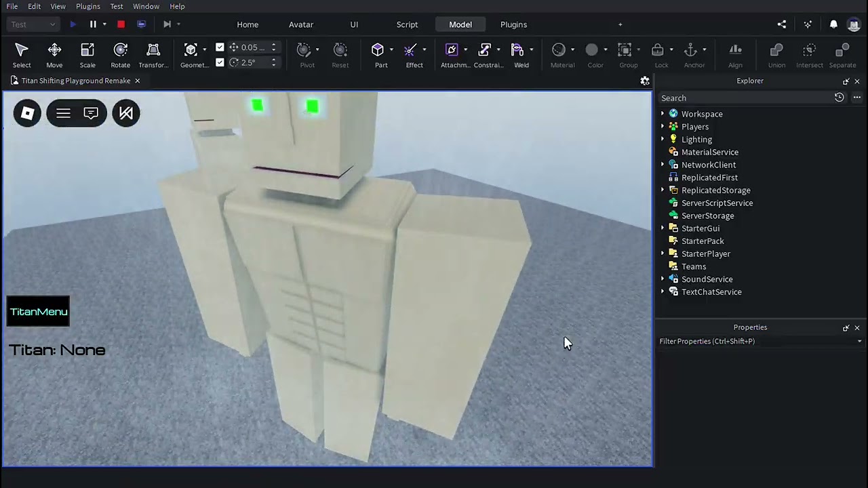This screenshot has height=488, width=868.
Task: Open the Plugins menu in menu bar
Action: [x=88, y=6]
